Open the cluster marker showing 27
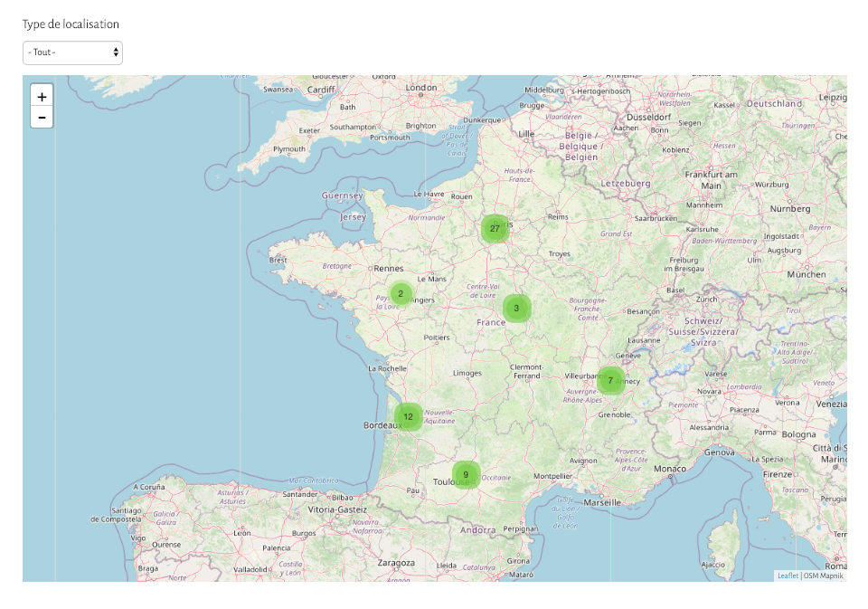 click(x=495, y=229)
